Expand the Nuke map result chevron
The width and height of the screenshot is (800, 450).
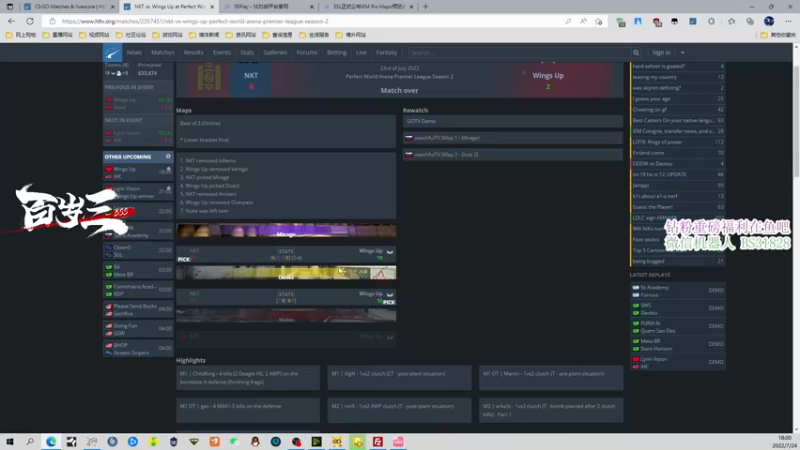coord(390,337)
